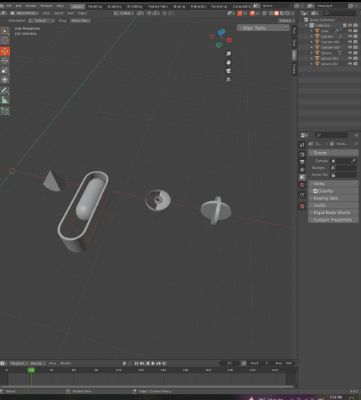Viewport: 361px width, 400px height.
Task: Click the green Y axis on the navigation gizmo
Action: [x=218, y=45]
